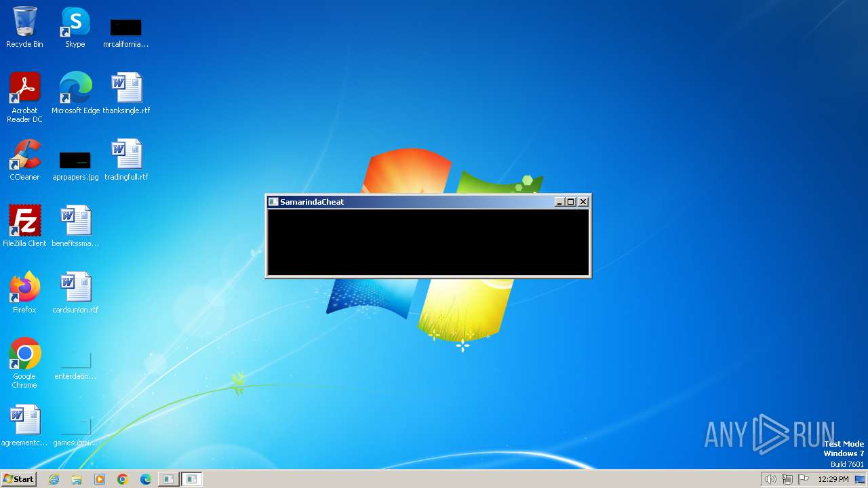Select the Microsoft Edge desktop shortcut
The height and width of the screenshot is (488, 868).
pyautogui.click(x=75, y=93)
